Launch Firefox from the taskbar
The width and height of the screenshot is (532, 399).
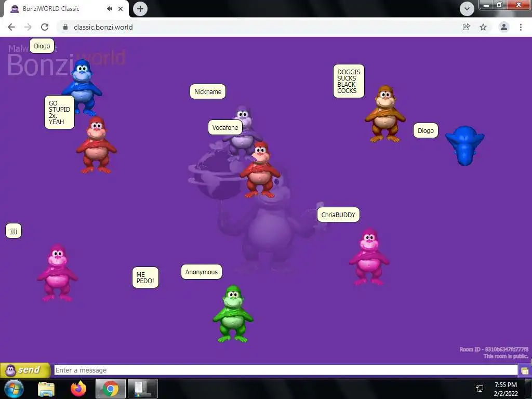(78, 389)
